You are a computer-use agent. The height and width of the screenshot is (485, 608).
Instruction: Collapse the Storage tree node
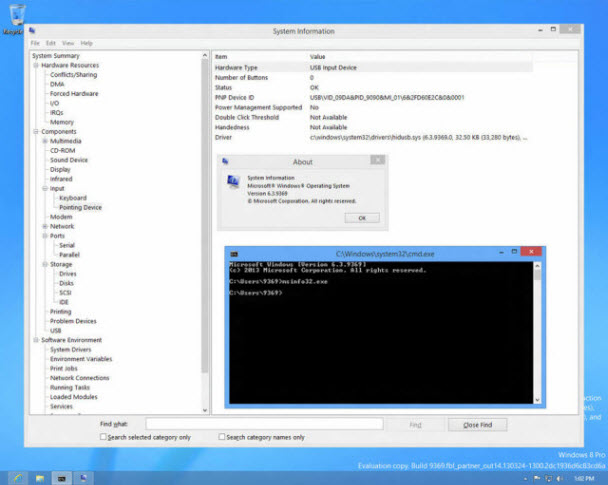pyautogui.click(x=43, y=264)
